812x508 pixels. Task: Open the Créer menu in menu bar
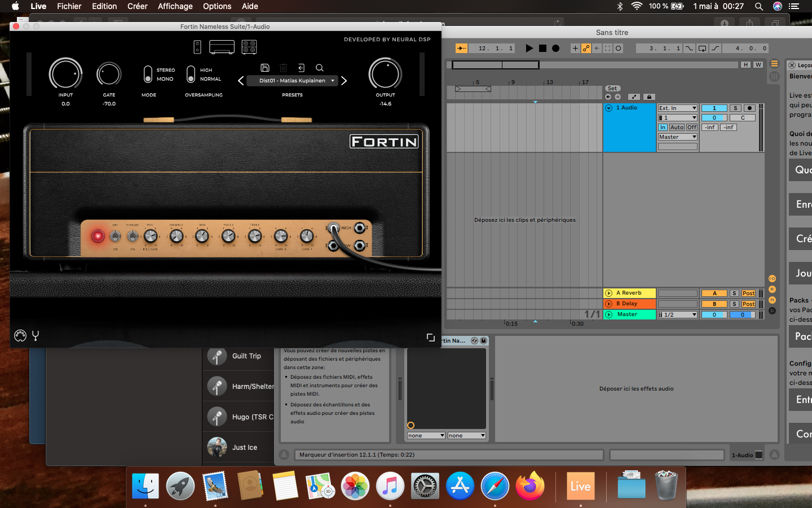pos(137,6)
